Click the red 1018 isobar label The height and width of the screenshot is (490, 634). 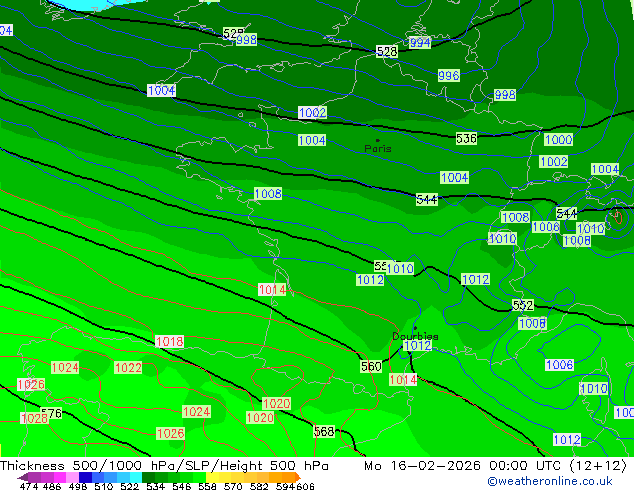click(170, 342)
